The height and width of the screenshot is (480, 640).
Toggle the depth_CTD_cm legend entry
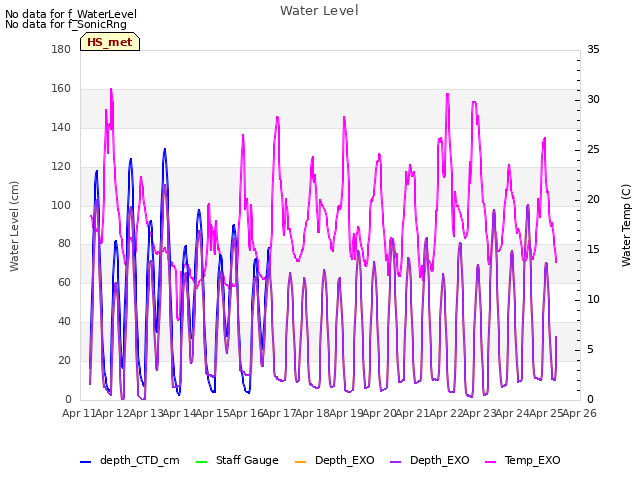[130, 460]
